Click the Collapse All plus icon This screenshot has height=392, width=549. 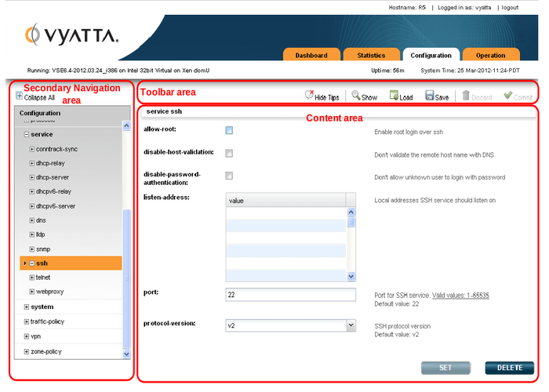[x=20, y=95]
